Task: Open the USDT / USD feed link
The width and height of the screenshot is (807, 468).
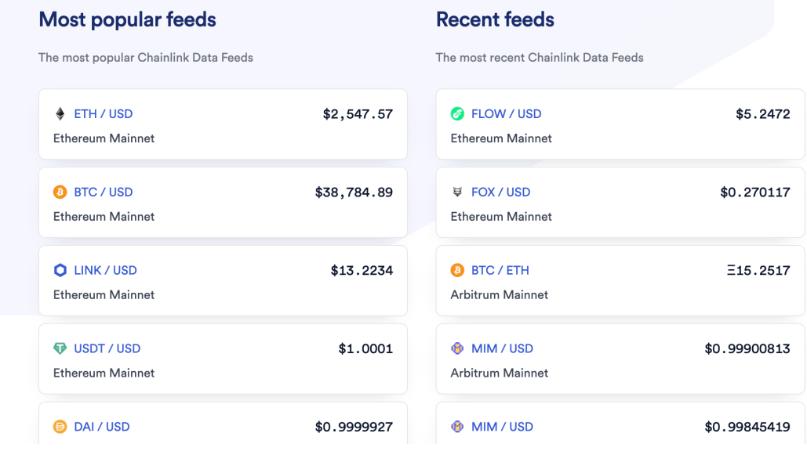Action: [107, 348]
